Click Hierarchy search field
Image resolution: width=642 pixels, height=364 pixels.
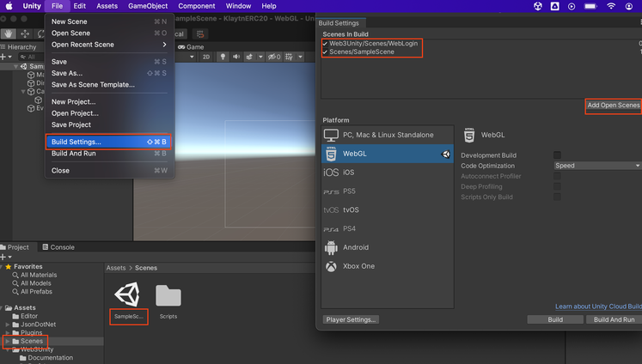tap(31, 57)
